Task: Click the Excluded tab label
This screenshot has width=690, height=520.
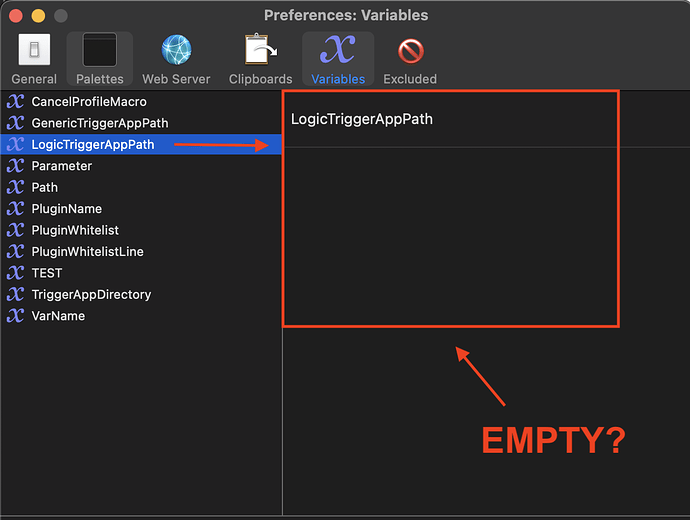Action: 410,79
